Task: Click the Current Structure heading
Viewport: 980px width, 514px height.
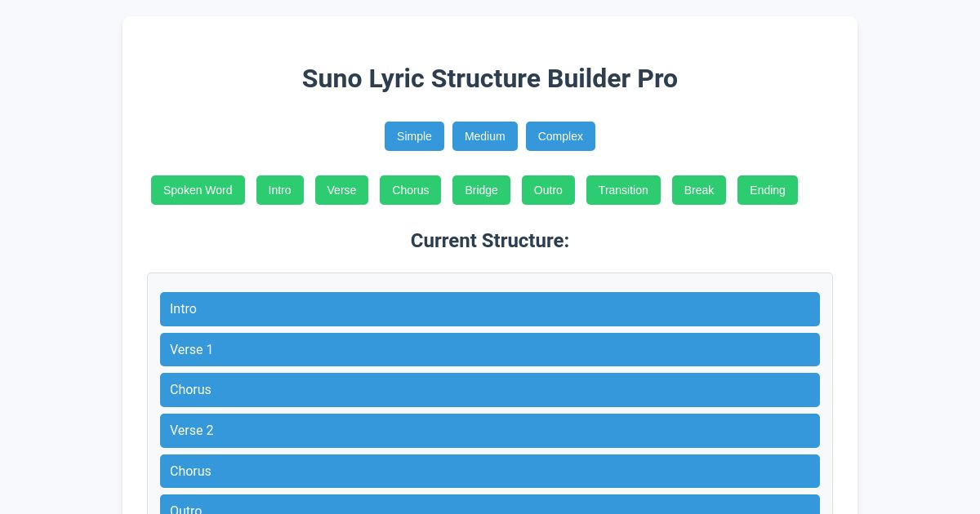Action: pos(490,241)
